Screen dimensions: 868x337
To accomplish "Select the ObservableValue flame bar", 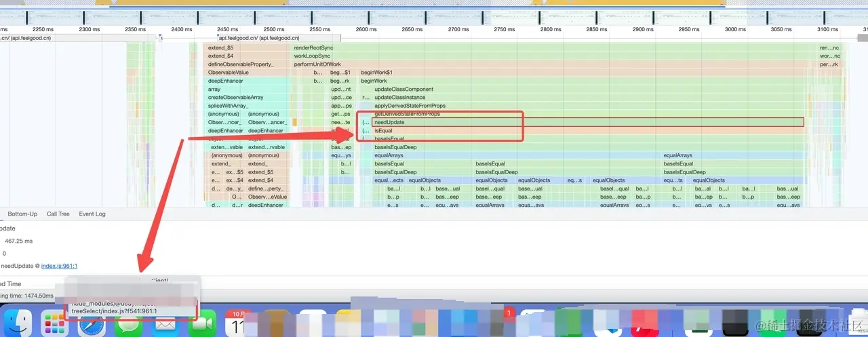I will pos(247,73).
